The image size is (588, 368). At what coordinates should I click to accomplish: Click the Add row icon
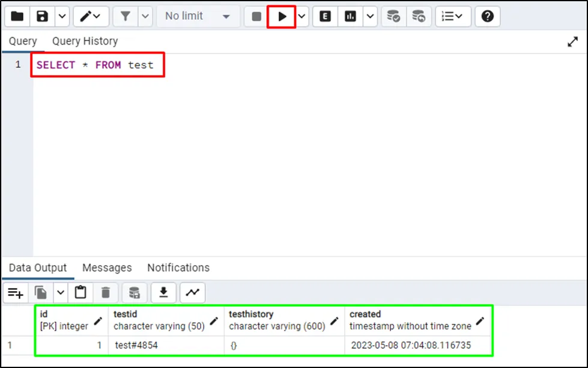pyautogui.click(x=16, y=293)
